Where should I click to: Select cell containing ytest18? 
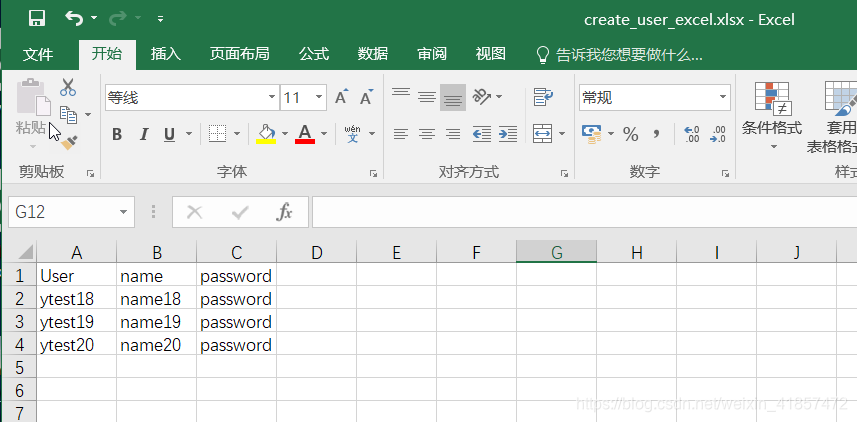click(77, 299)
